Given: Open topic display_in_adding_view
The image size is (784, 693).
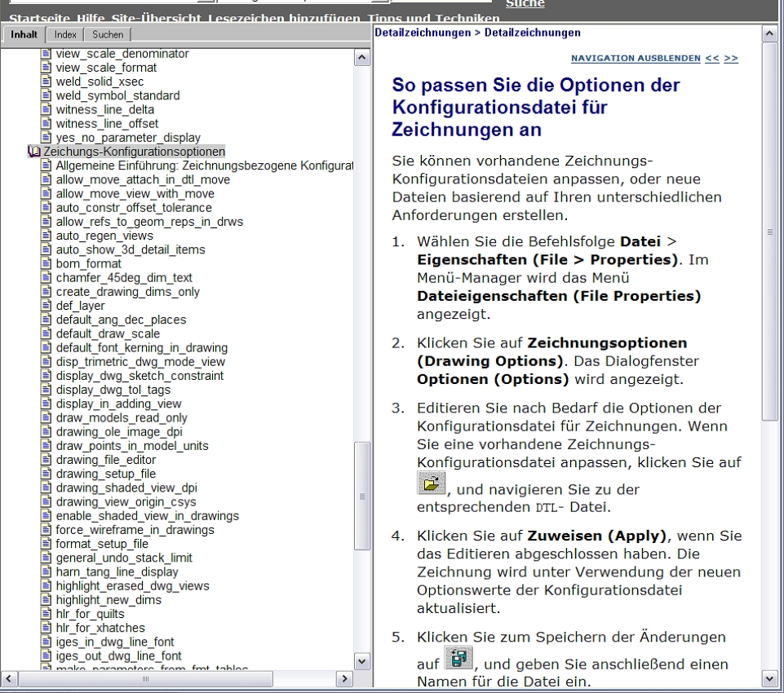Looking at the screenshot, I should 118,404.
